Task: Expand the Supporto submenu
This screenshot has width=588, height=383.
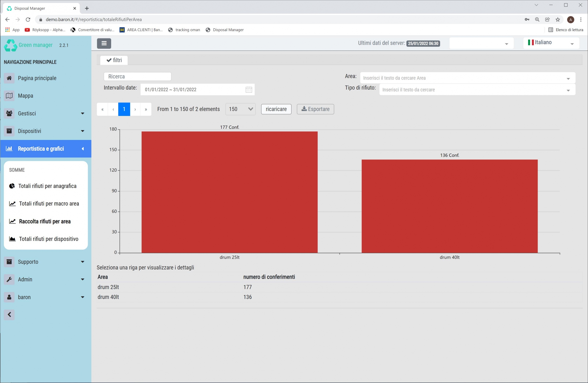Action: [x=82, y=262]
